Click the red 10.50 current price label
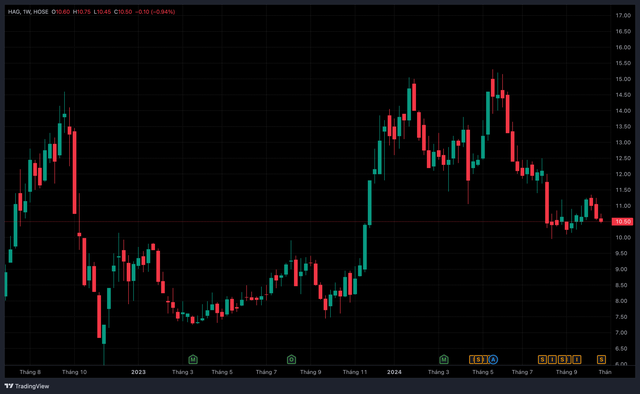 pos(622,222)
